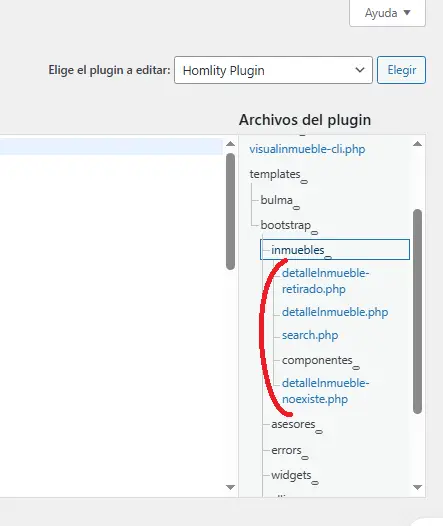The image size is (443, 526).
Task: Click file list scroll down arrow
Action: point(417,487)
